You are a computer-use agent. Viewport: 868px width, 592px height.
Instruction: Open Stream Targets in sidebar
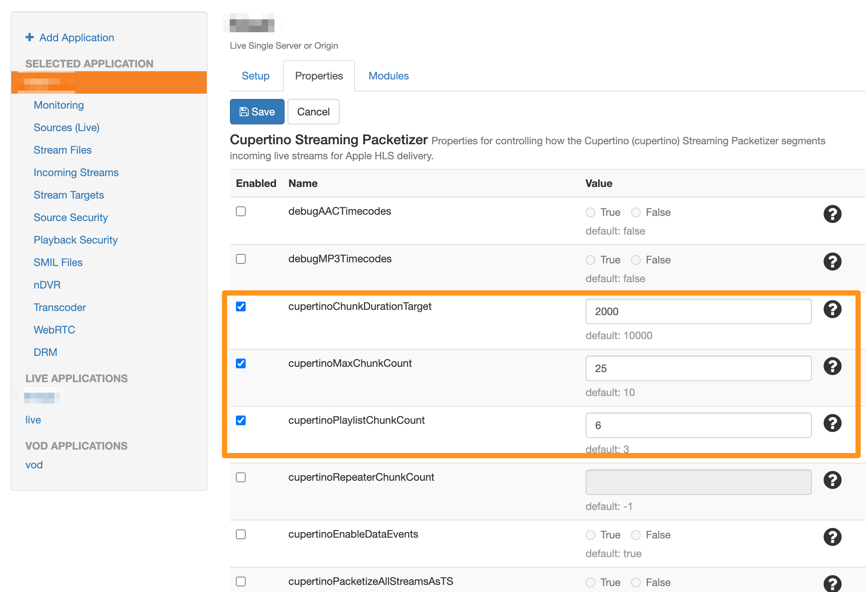click(x=69, y=195)
